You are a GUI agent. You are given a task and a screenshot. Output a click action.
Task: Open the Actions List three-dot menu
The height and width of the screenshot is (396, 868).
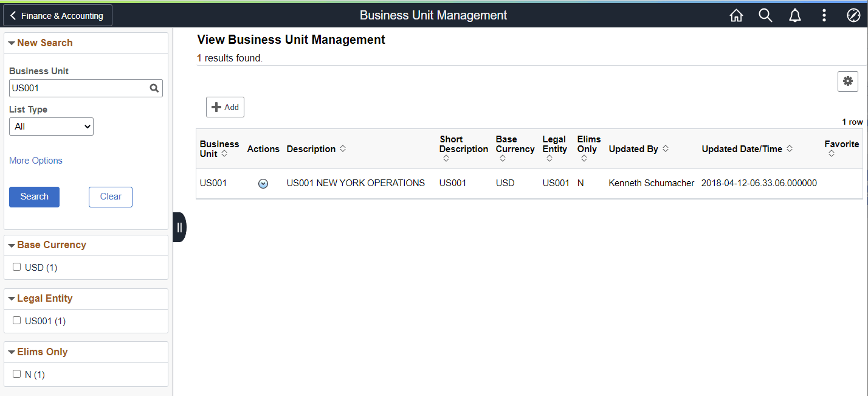[824, 15]
